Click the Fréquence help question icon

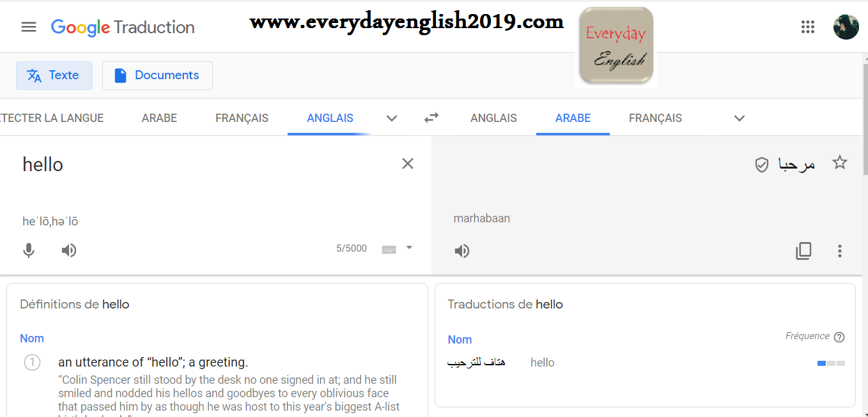840,337
